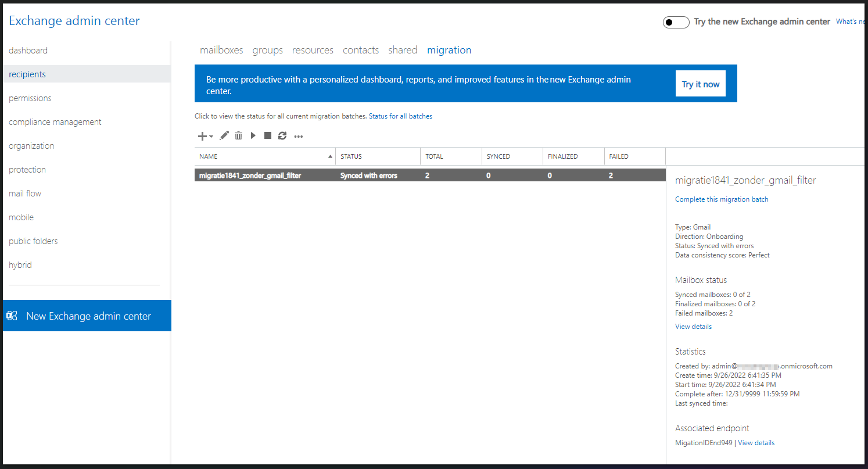868x469 pixels.
Task: Open hybrid in the sidebar
Action: tap(20, 265)
